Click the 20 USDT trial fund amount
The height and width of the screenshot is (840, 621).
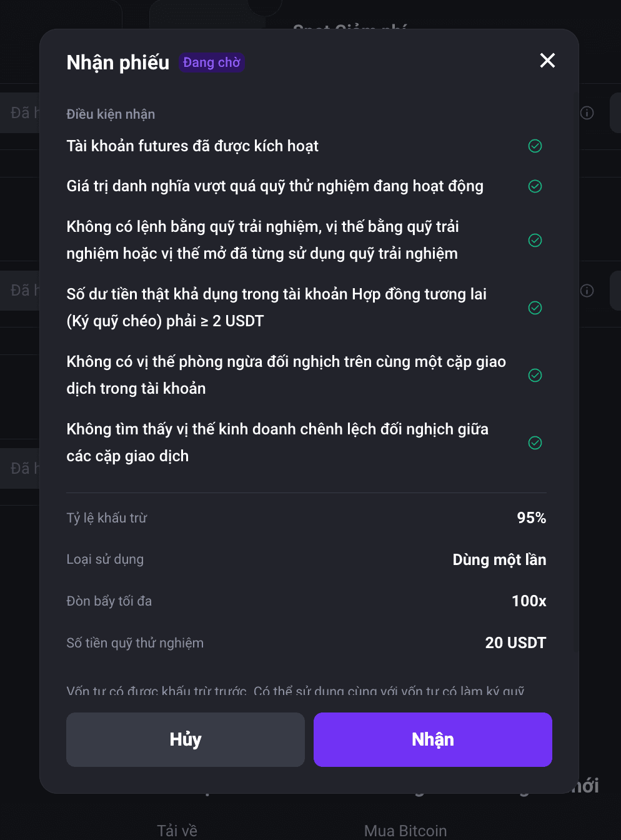[515, 642]
